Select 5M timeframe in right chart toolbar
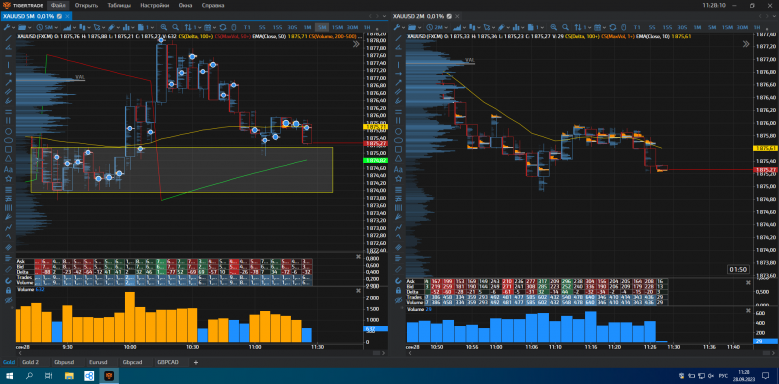 pyautogui.click(x=712, y=27)
